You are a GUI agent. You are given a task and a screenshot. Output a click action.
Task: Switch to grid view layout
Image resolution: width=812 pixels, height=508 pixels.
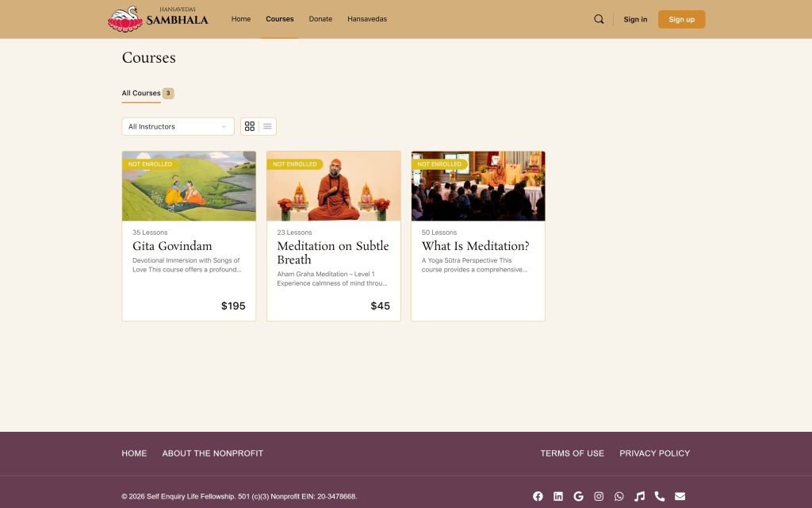coord(250,126)
